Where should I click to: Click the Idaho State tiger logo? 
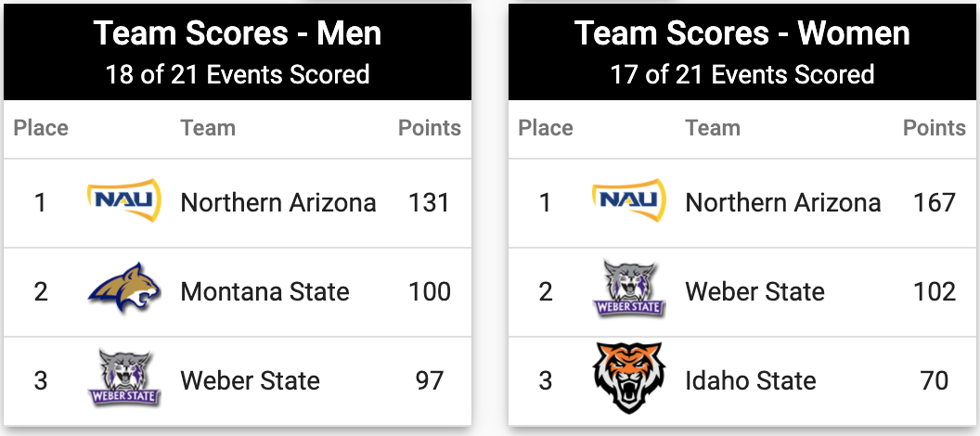point(629,378)
